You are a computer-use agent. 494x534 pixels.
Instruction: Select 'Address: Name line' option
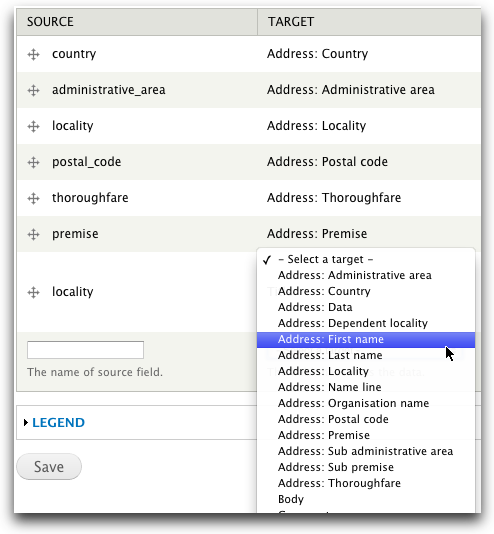click(366, 388)
